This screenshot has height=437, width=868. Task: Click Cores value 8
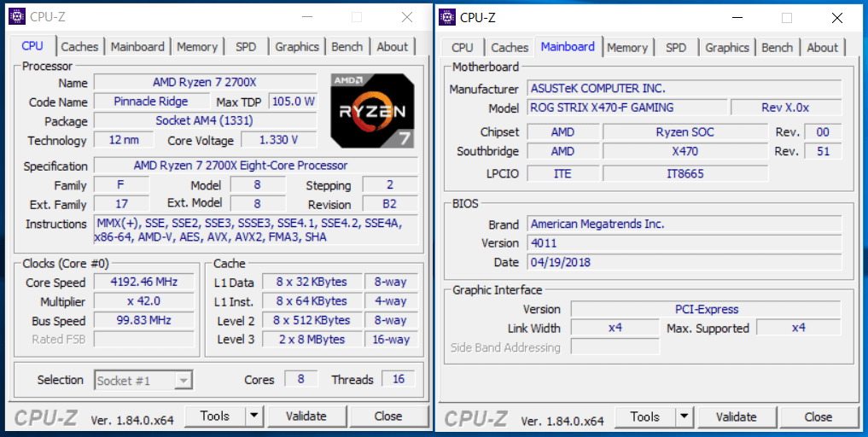coord(301,379)
